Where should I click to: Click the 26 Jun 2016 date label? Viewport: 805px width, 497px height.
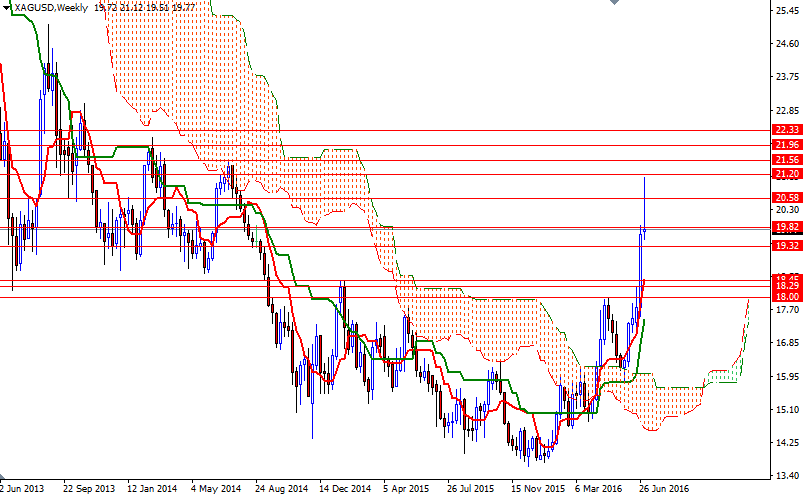(x=663, y=489)
